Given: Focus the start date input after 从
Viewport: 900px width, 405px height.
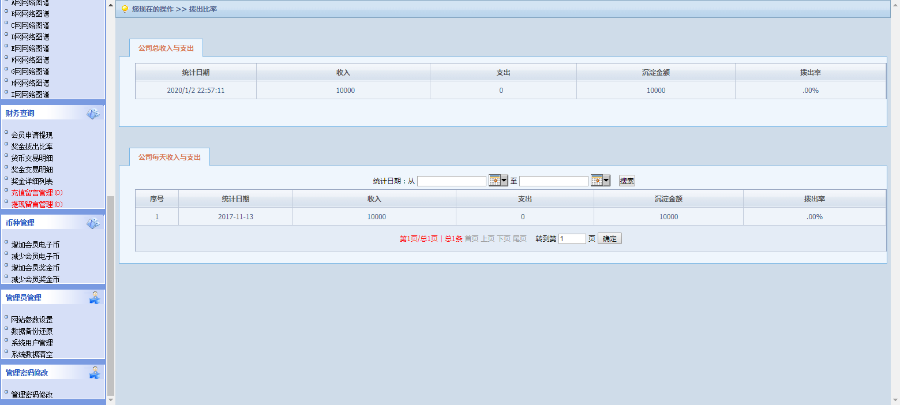Looking at the screenshot, I should click(452, 181).
